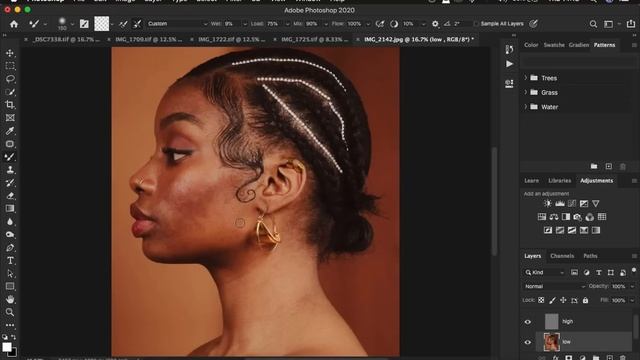This screenshot has width=640, height=360.
Task: Add a Levels adjustment
Action: (x=560, y=203)
